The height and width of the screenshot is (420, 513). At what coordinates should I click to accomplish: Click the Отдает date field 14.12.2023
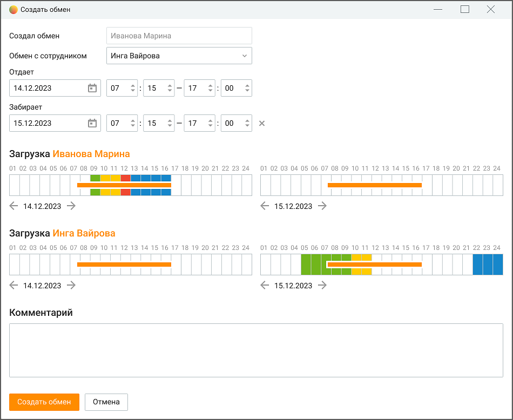click(55, 88)
